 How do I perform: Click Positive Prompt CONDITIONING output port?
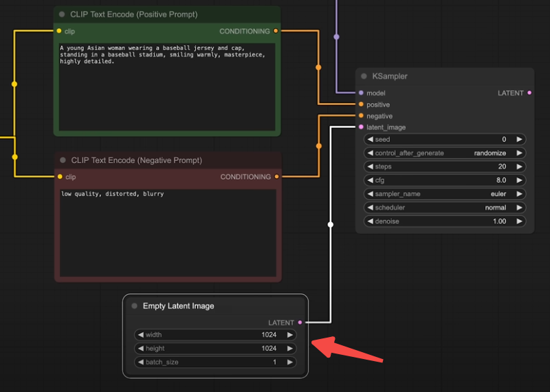pyautogui.click(x=276, y=31)
